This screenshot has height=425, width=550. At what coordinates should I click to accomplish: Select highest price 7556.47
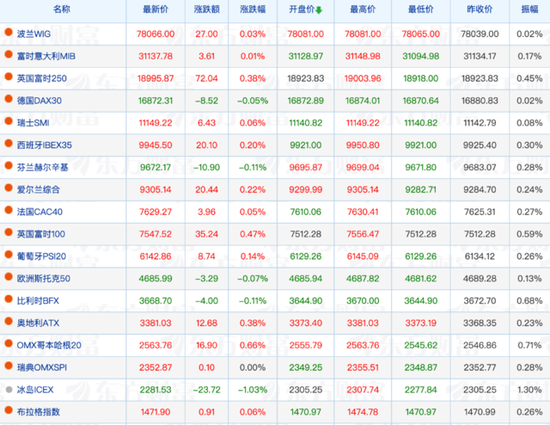[363, 234]
